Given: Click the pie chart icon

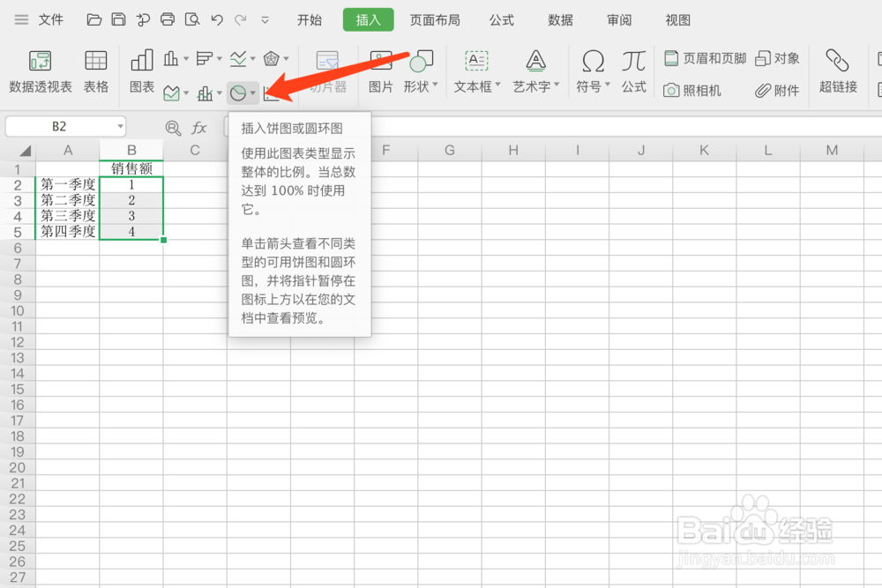Looking at the screenshot, I should point(238,93).
